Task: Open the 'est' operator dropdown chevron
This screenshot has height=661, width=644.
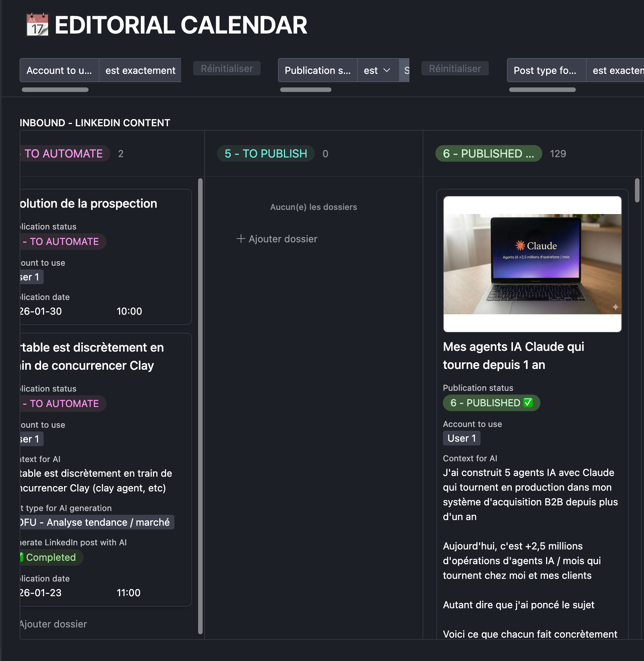Action: coord(386,70)
